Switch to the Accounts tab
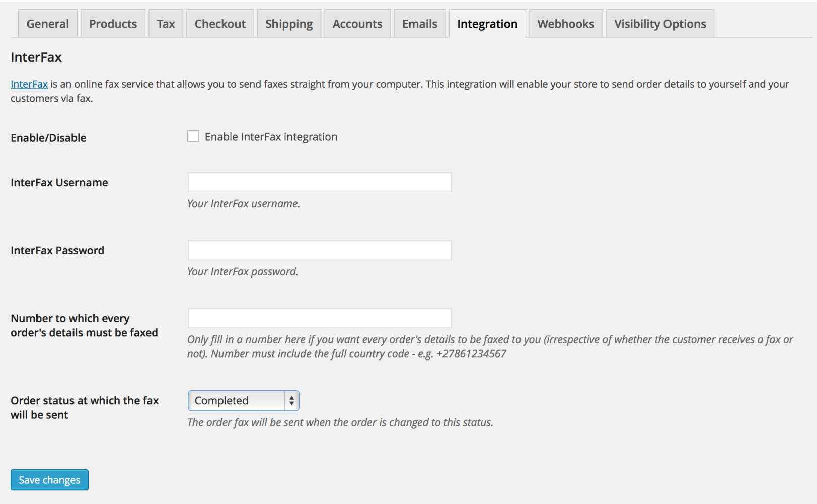This screenshot has width=817, height=504. click(357, 23)
